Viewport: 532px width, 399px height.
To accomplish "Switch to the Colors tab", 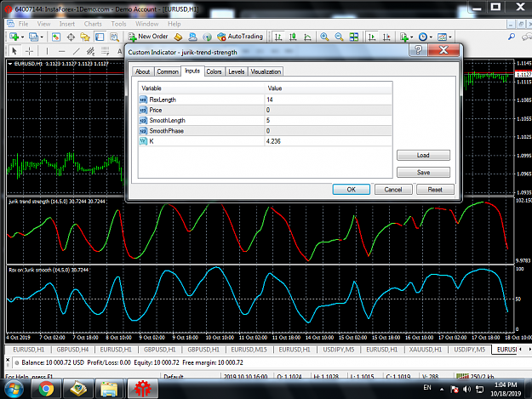I will 214,71.
